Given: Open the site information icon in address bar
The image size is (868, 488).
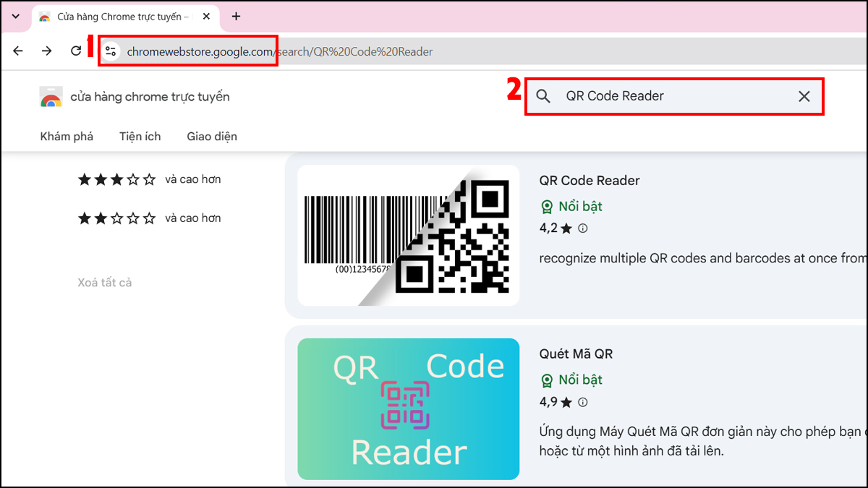Looking at the screenshot, I should [x=111, y=51].
